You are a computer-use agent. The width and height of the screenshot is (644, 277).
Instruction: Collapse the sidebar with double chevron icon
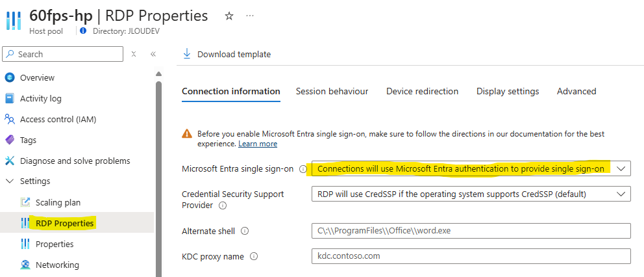tap(153, 54)
